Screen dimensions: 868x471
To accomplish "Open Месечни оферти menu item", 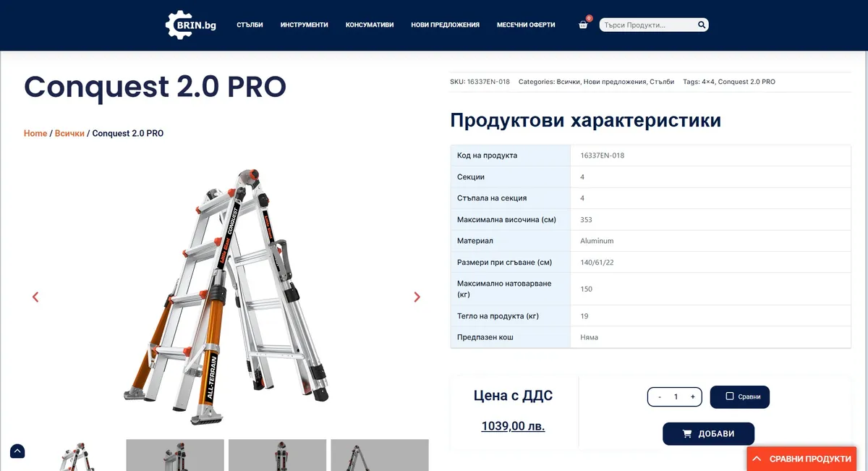I will (526, 25).
